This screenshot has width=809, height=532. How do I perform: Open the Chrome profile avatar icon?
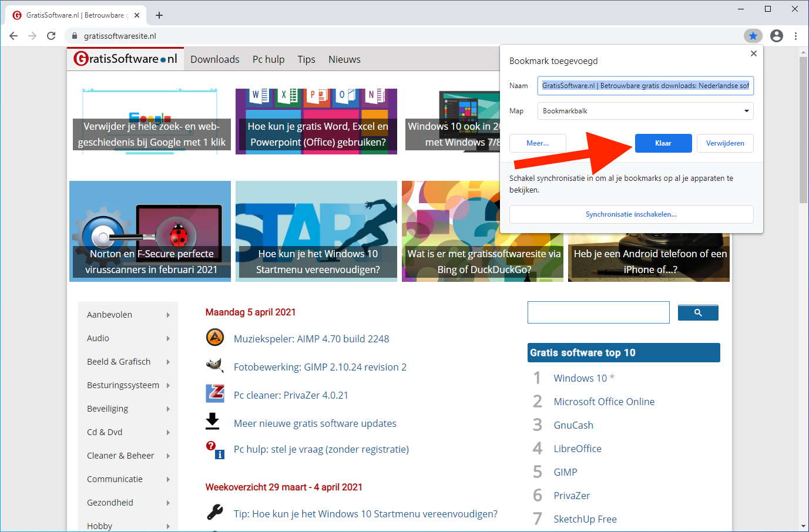776,36
